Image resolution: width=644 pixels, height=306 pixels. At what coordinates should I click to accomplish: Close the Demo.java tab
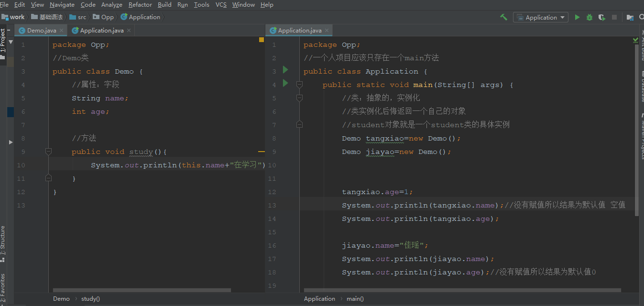click(x=62, y=30)
